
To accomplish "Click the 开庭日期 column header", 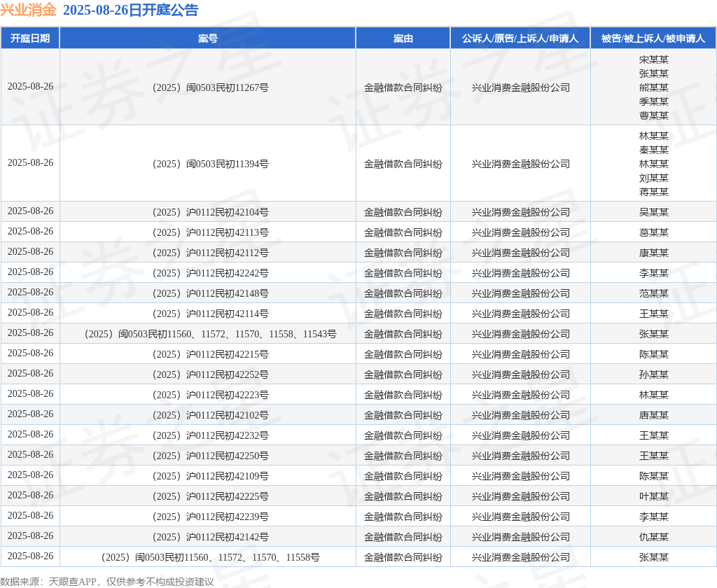I will (30, 38).
